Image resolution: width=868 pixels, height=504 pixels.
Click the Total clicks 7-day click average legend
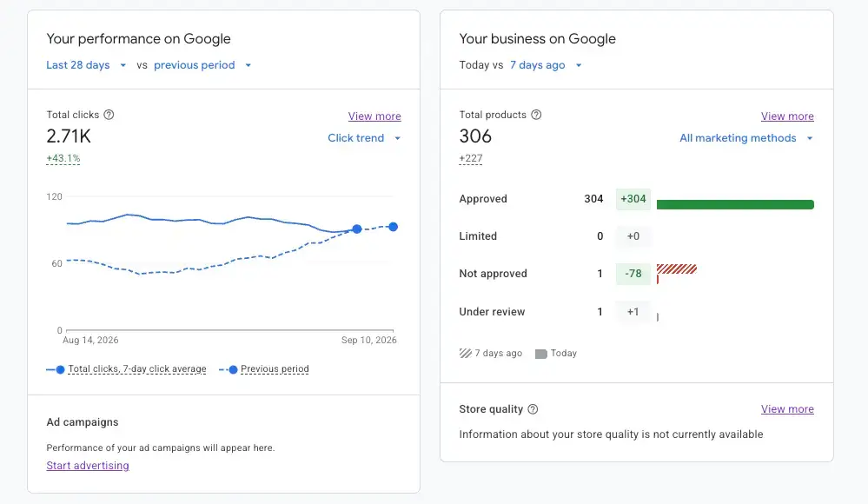(x=136, y=368)
